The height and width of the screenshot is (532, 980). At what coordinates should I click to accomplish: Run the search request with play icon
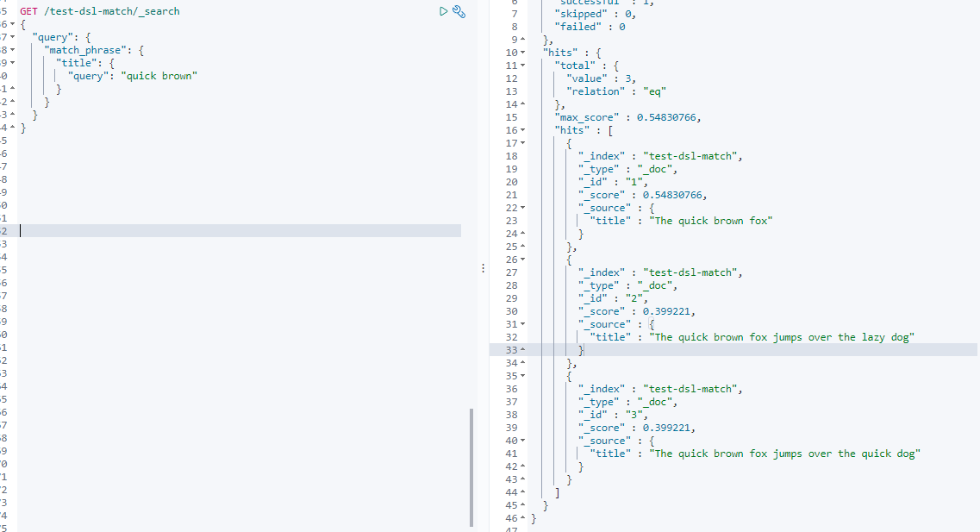(x=443, y=11)
